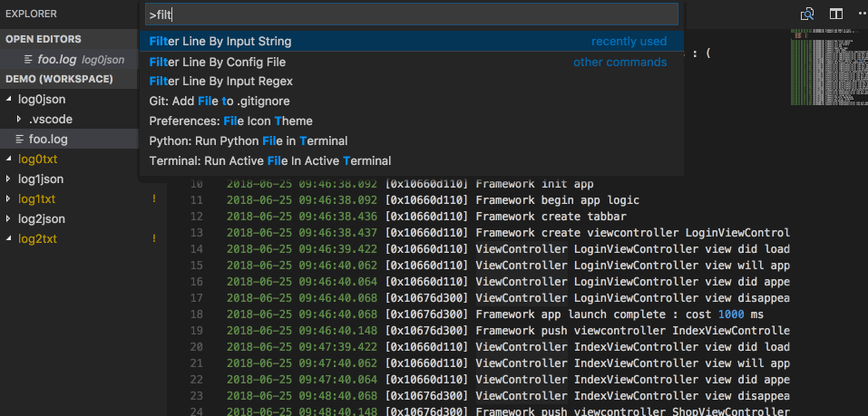Click the 'recently used' label
This screenshot has height=416, width=868.
click(x=629, y=42)
